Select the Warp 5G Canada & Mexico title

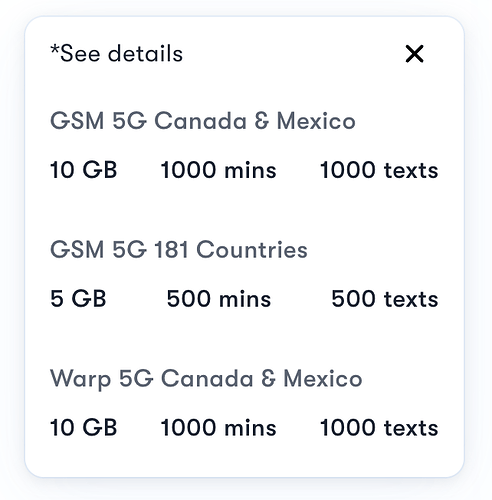point(206,378)
